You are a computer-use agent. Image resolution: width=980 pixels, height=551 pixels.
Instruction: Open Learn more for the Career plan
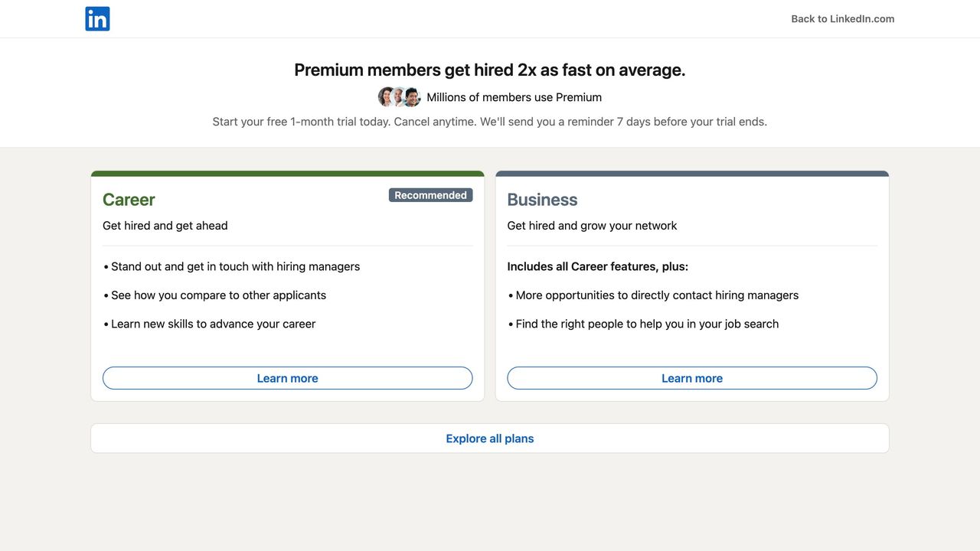click(287, 378)
